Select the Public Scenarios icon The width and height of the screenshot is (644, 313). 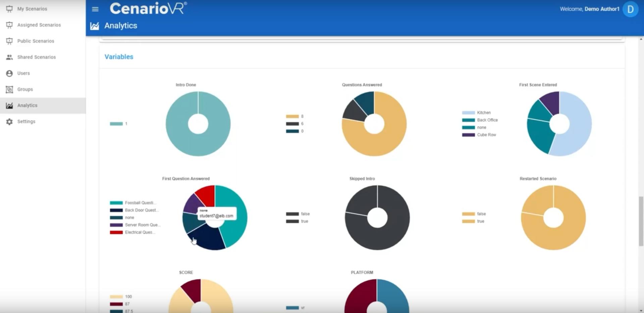click(9, 41)
